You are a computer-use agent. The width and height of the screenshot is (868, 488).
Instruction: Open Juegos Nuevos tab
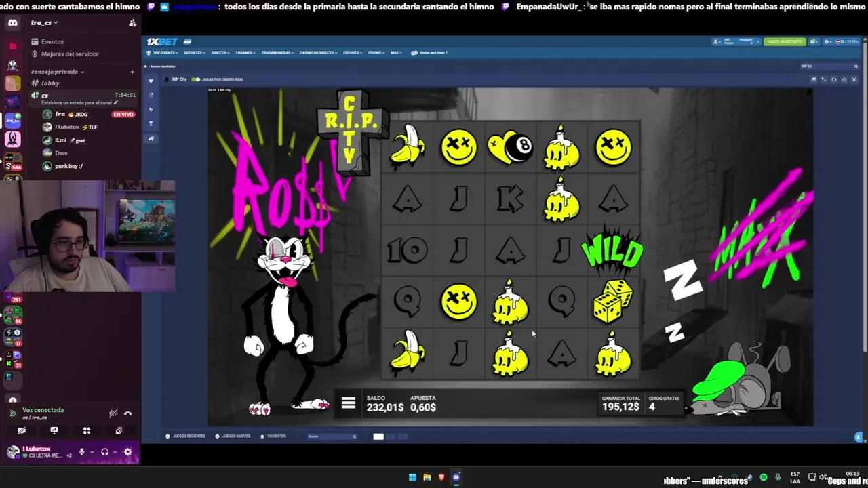point(233,436)
